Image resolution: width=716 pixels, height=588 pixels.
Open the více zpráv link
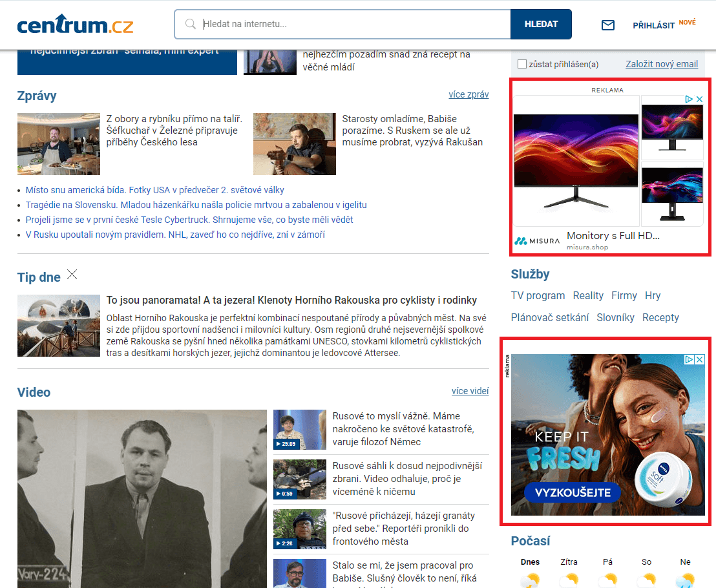(x=469, y=94)
